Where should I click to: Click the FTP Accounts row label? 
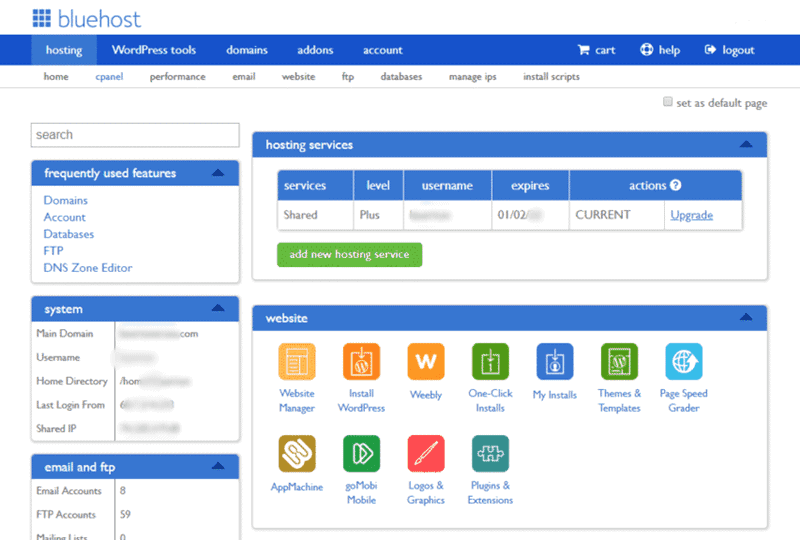66,514
